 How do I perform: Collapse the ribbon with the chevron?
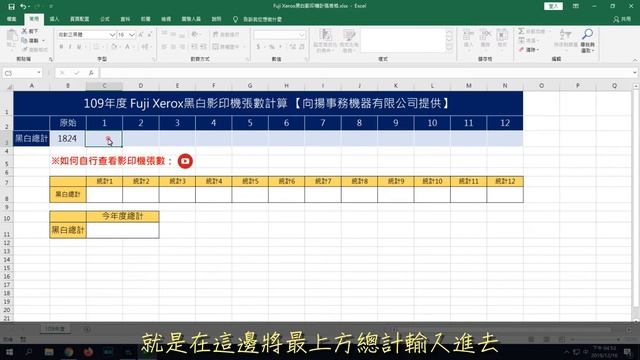tap(635, 60)
